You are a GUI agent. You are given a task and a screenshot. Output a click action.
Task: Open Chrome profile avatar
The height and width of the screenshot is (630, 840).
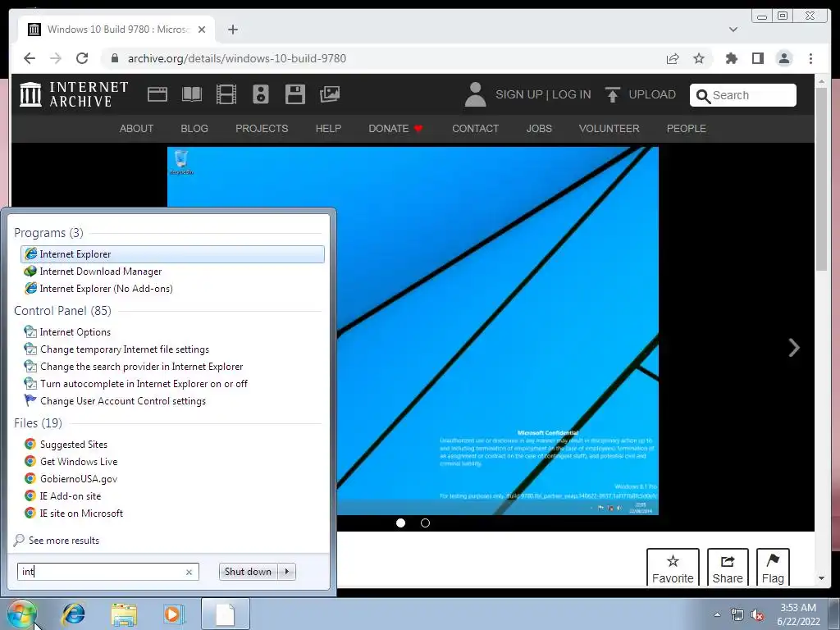783,58
